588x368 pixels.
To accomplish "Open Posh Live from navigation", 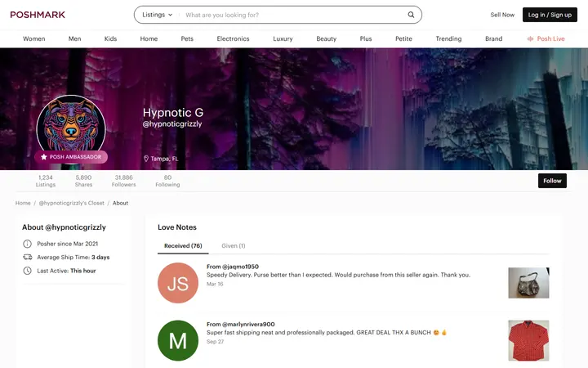I will pyautogui.click(x=546, y=38).
